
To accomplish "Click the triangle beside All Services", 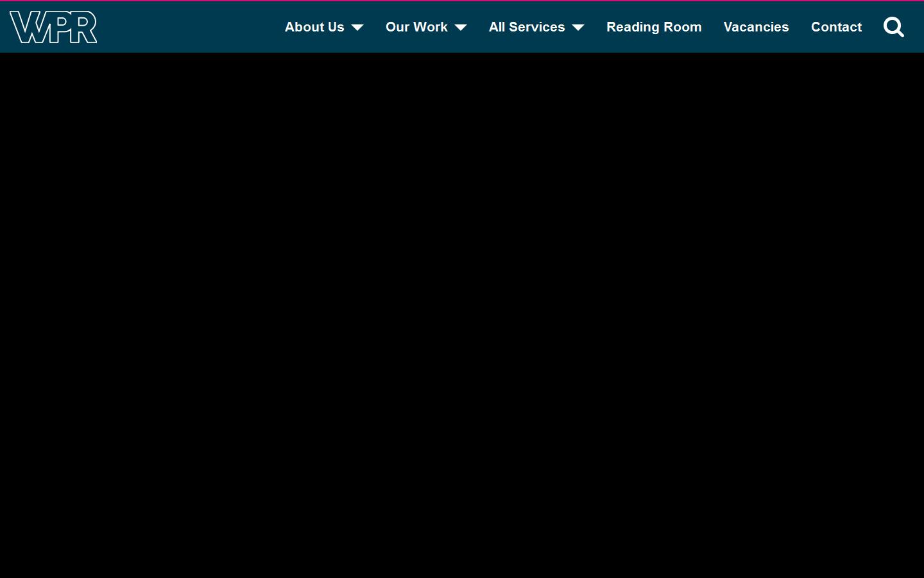I will coord(578,28).
